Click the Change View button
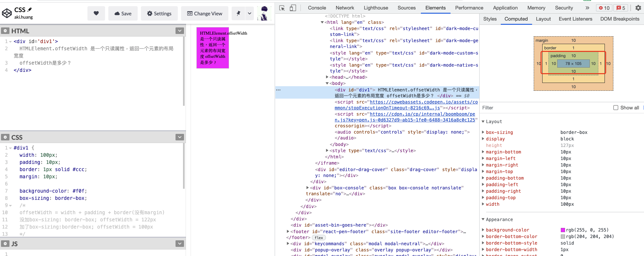The height and width of the screenshot is (256, 644). pos(205,13)
